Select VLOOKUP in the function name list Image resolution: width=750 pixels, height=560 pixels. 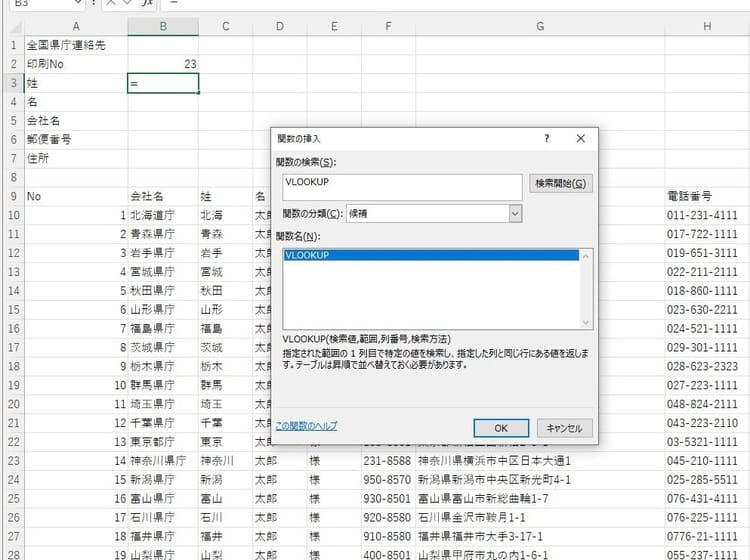[x=431, y=255]
